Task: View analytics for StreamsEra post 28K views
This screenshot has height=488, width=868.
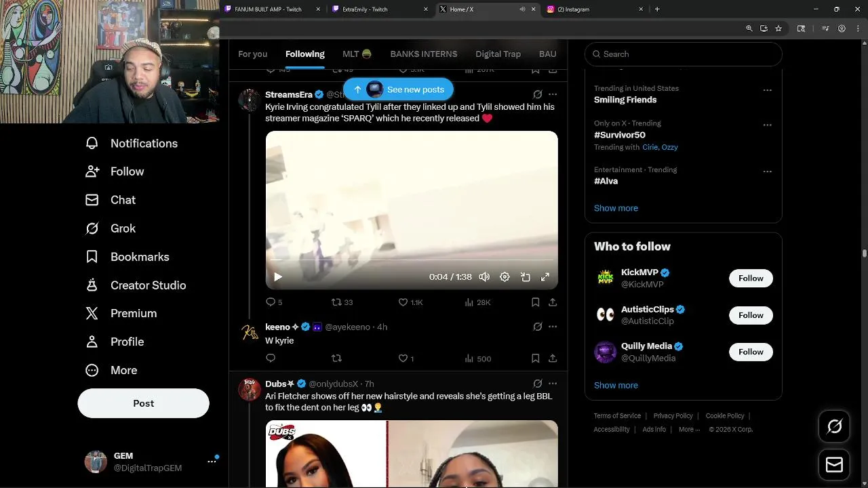Action: [477, 302]
